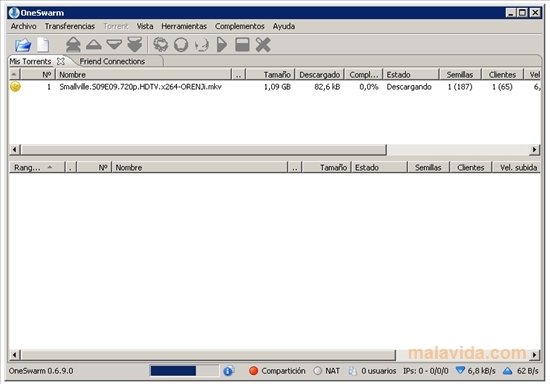This screenshot has width=550, height=384.
Task: Open the Herramientas menu
Action: [184, 26]
